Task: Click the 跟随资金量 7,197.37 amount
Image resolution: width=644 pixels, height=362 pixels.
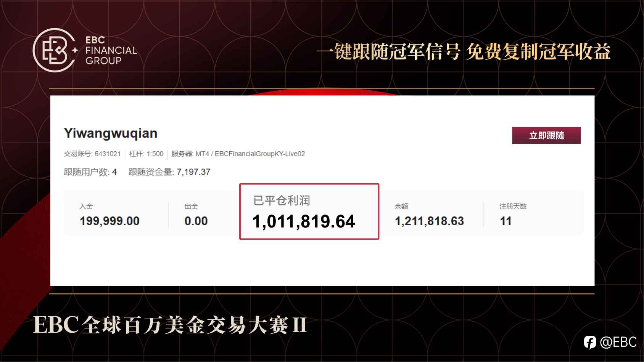Action: click(169, 172)
